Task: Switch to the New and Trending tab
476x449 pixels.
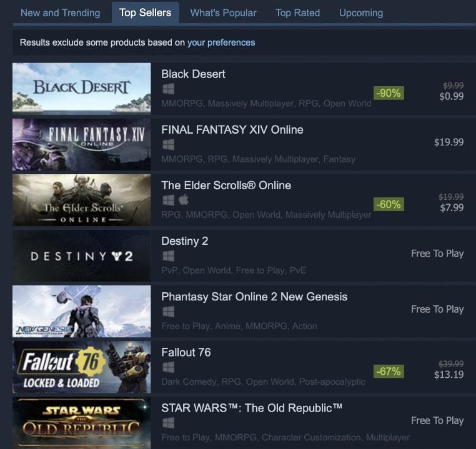Action: point(60,12)
